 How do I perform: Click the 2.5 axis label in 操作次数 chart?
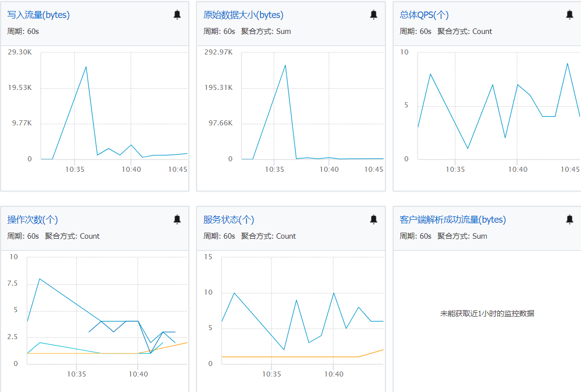(12, 337)
